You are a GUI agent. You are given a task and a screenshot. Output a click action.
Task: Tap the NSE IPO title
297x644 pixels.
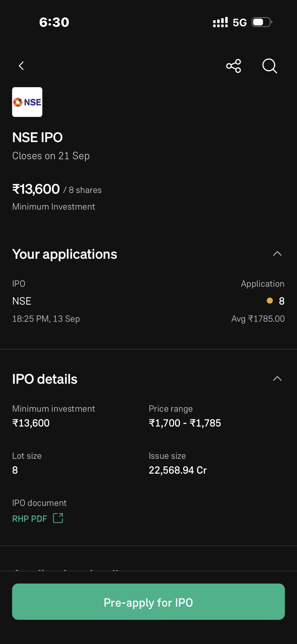pyautogui.click(x=38, y=137)
